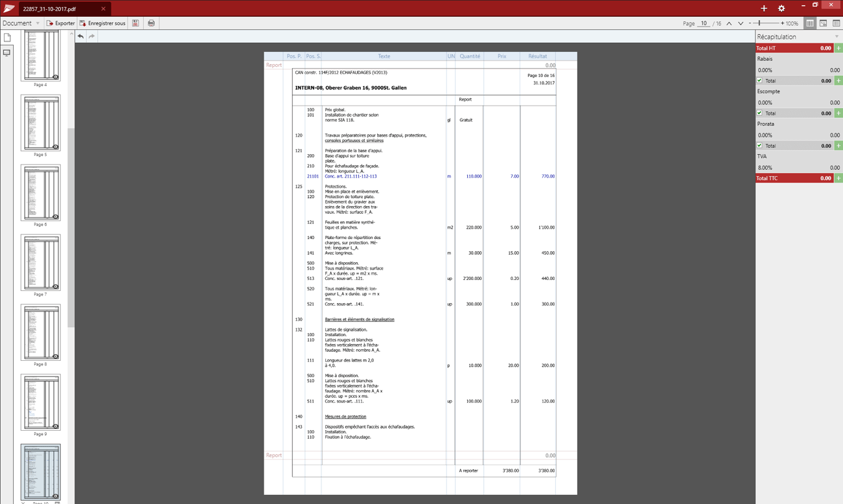This screenshot has width=843, height=504.
Task: Click green plus beside Escompte Total
Action: tap(838, 113)
